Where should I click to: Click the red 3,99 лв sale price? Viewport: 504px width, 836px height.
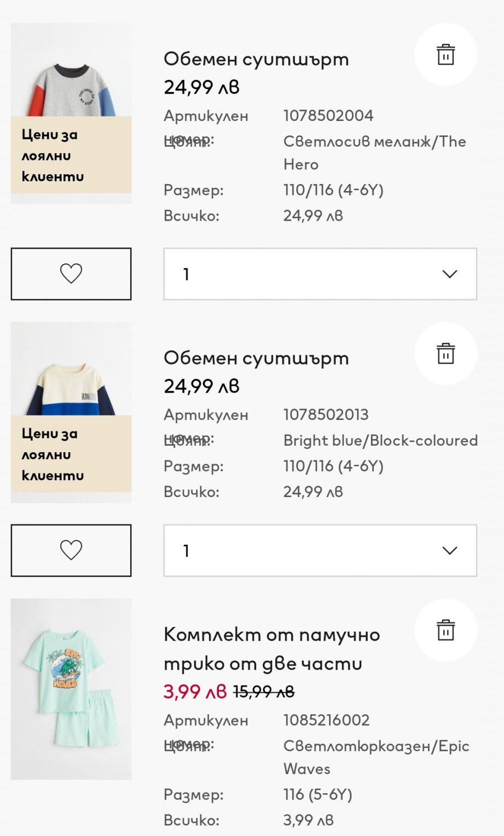click(x=194, y=691)
